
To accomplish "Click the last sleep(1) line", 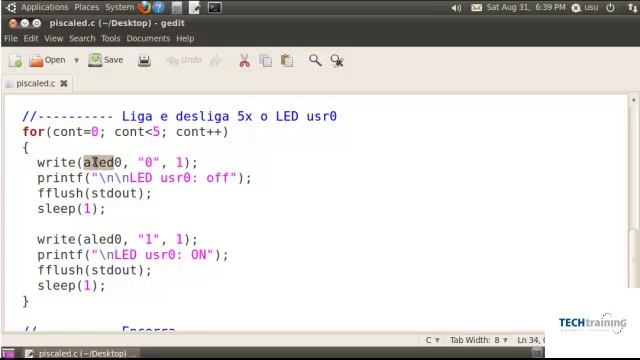I will point(71,286).
